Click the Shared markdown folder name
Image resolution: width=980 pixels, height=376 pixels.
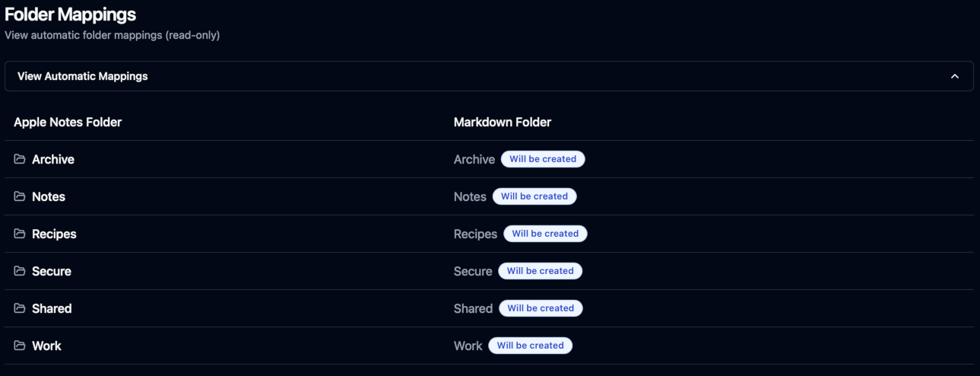[x=473, y=308]
